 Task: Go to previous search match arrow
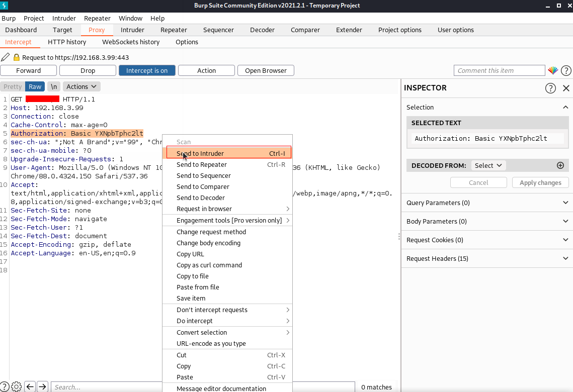tap(30, 386)
